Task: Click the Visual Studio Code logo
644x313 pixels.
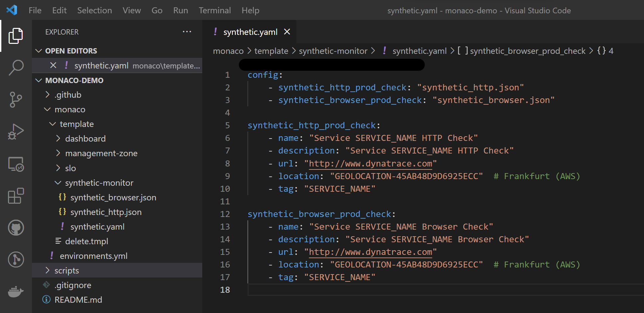Action: click(x=12, y=10)
